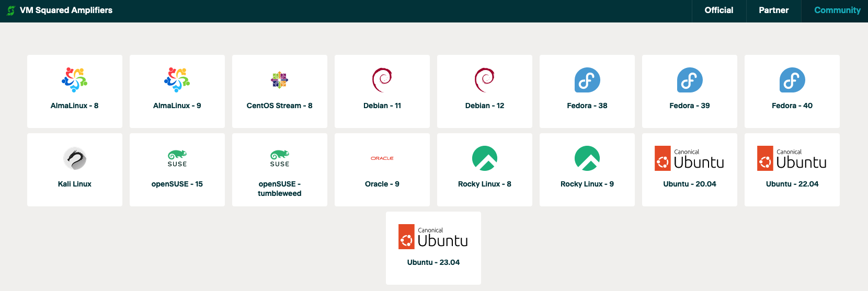868x291 pixels.
Task: Click the Ubuntu - 22.04 text label
Action: coord(792,184)
